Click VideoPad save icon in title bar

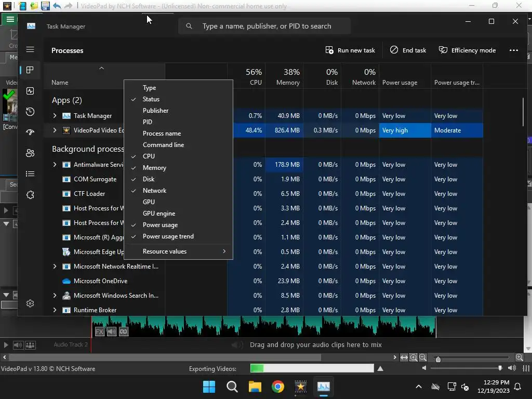(x=45, y=6)
